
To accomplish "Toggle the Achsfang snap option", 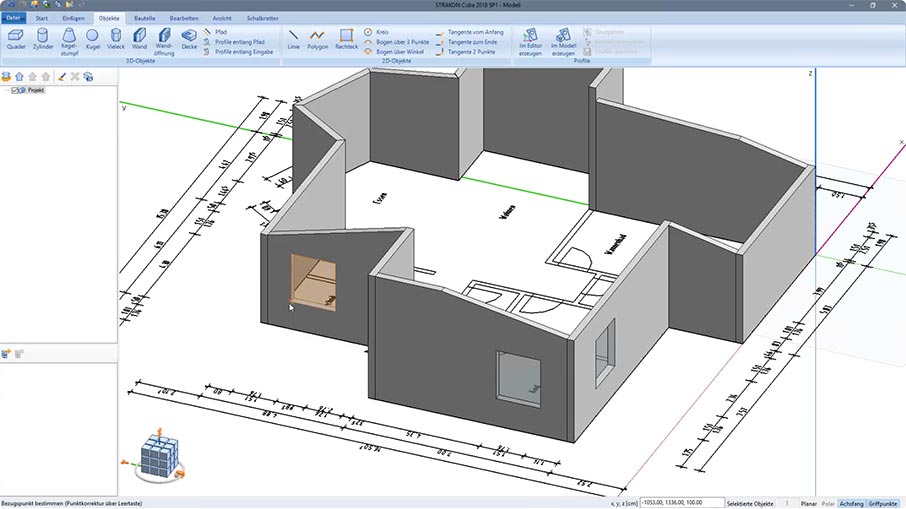I will coord(851,503).
